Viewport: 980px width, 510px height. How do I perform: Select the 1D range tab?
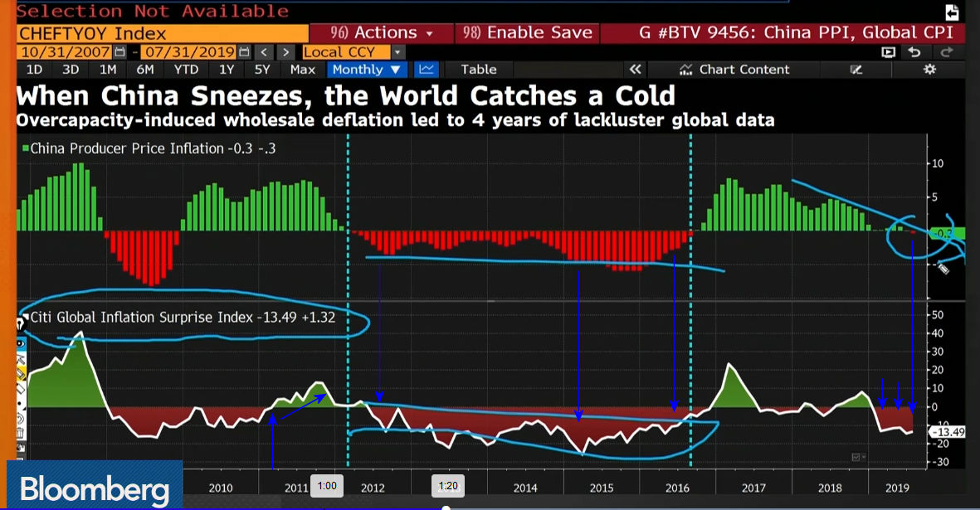tap(34, 70)
